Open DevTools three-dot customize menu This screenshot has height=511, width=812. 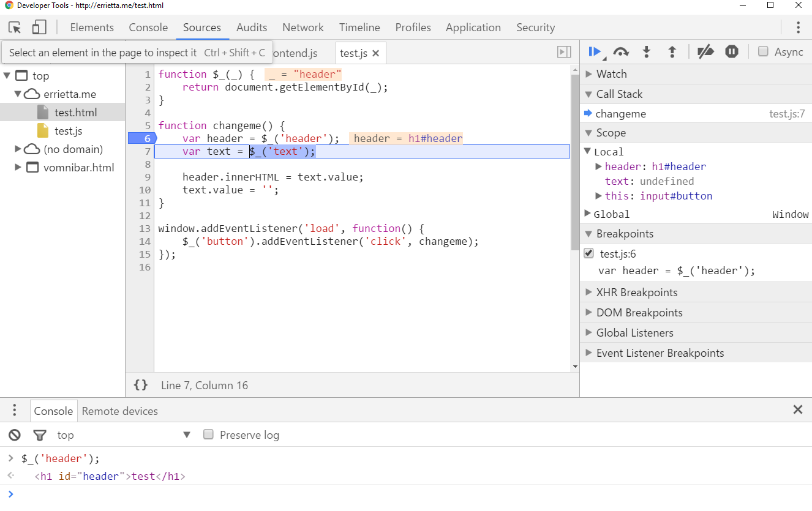pyautogui.click(x=798, y=28)
